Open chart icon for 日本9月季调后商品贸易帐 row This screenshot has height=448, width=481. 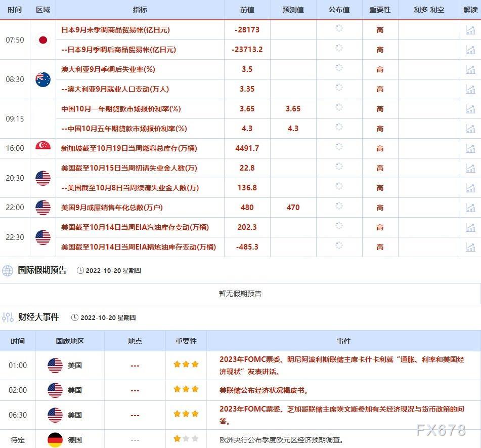point(470,50)
